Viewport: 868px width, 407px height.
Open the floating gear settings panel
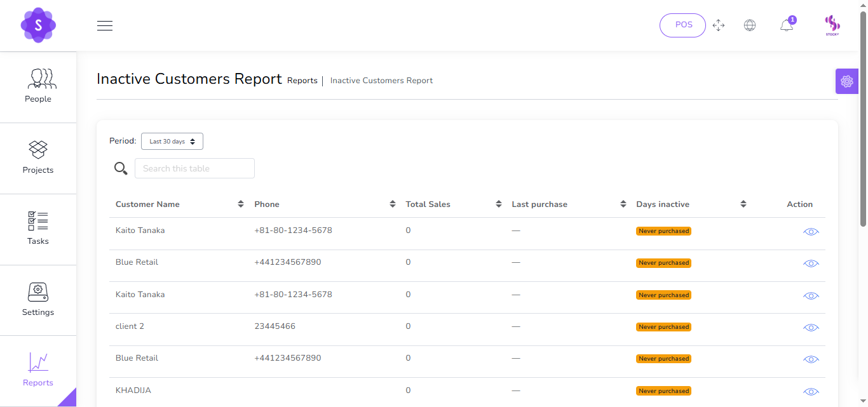click(846, 81)
